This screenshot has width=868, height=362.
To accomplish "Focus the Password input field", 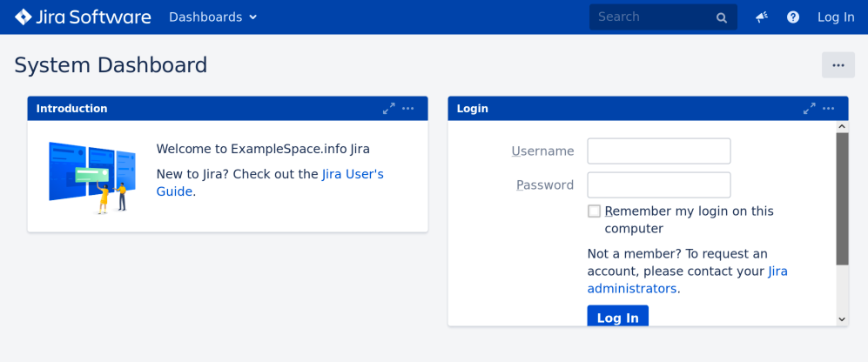I will point(658,185).
